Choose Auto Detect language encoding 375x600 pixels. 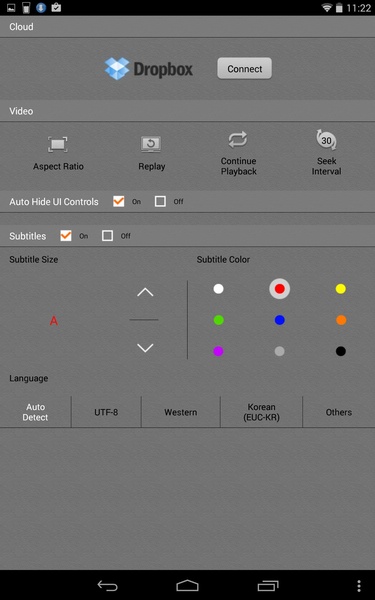coord(35,412)
